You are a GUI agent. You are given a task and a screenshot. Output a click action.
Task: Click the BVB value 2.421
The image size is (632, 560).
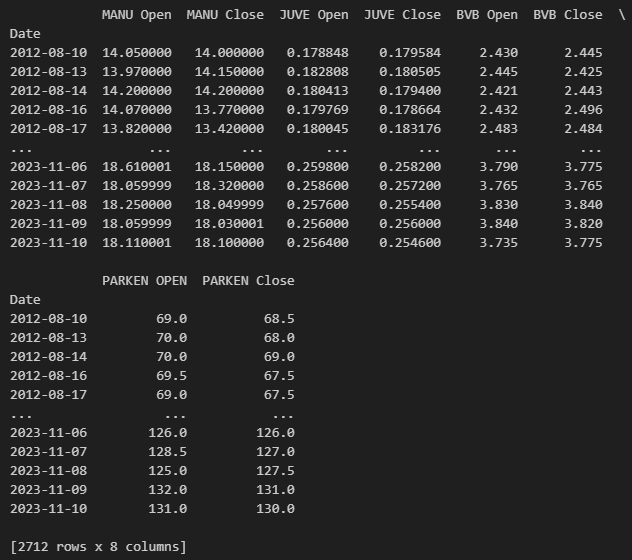(499, 91)
